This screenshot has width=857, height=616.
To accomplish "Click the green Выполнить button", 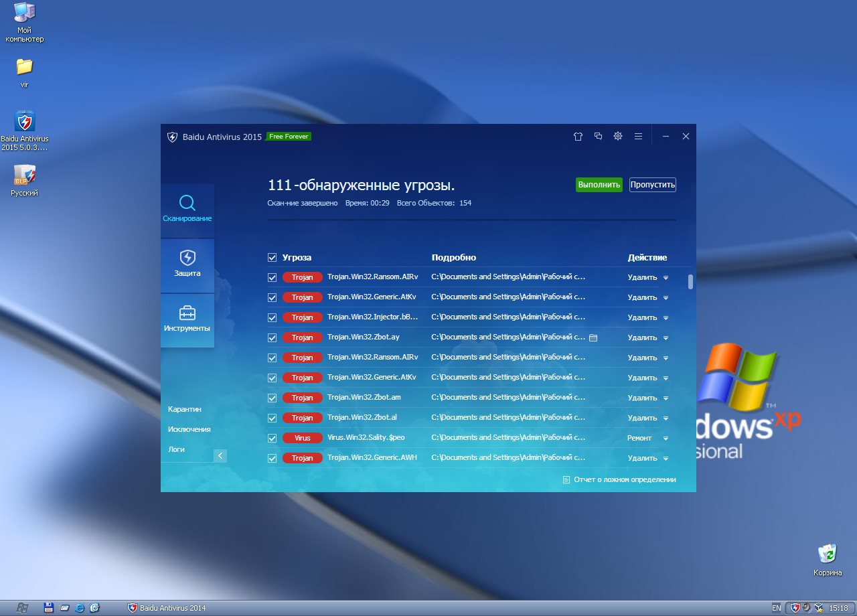I will pyautogui.click(x=599, y=185).
